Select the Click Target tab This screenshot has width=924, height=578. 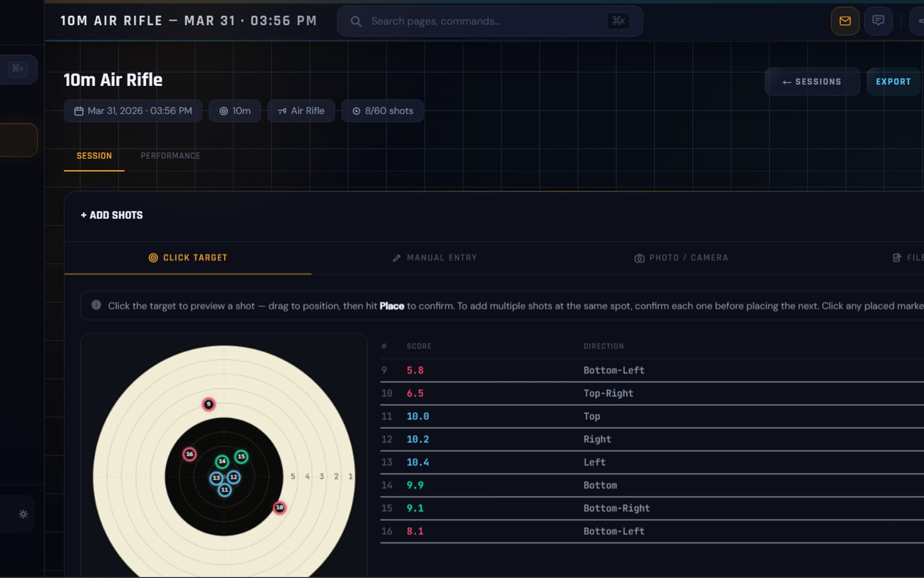click(188, 258)
